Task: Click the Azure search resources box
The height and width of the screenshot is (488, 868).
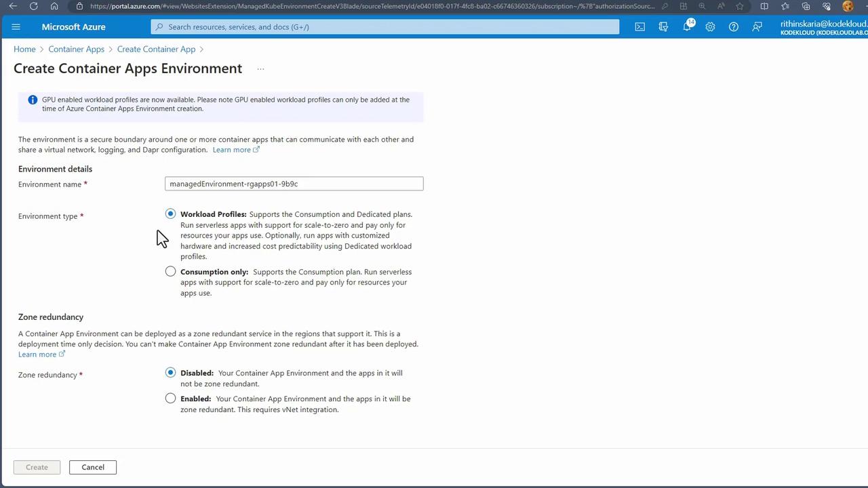Action: tap(384, 27)
